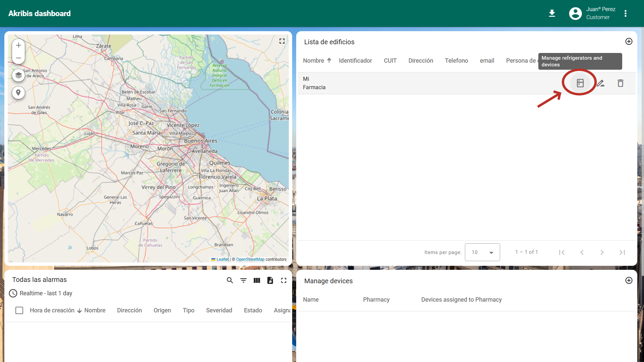Search alarms with the magnifier icon
This screenshot has width=644, height=362.
[230, 280]
